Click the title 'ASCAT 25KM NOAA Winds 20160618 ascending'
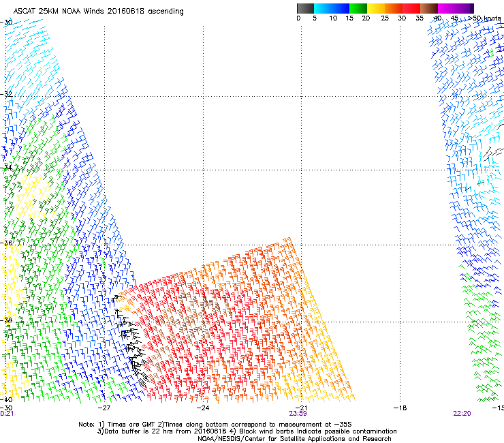 [98, 12]
